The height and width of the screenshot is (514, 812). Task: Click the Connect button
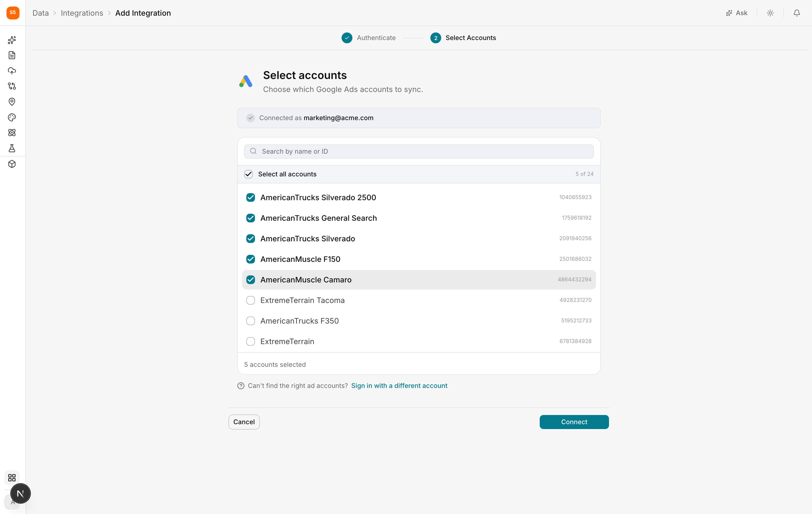point(574,422)
